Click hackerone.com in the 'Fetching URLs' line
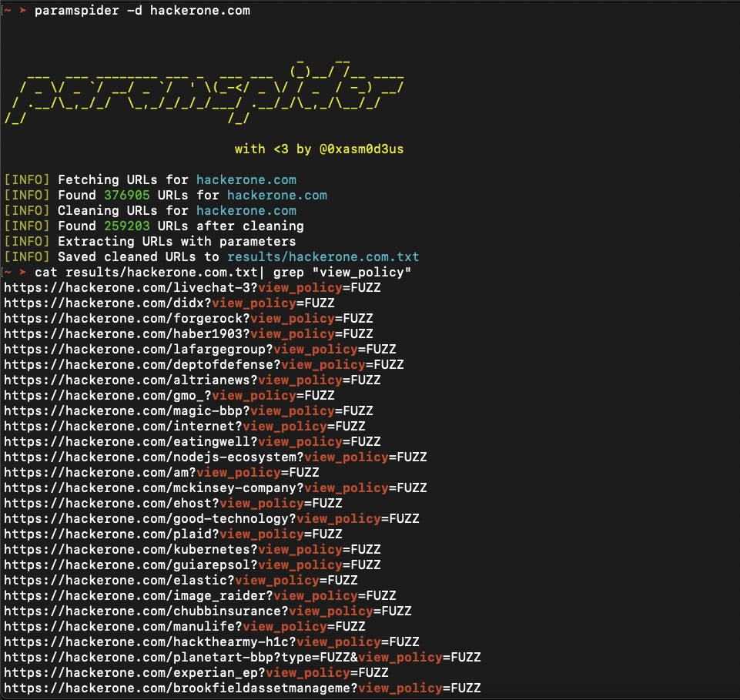Viewport: 740px width, 700px height. pyautogui.click(x=246, y=180)
